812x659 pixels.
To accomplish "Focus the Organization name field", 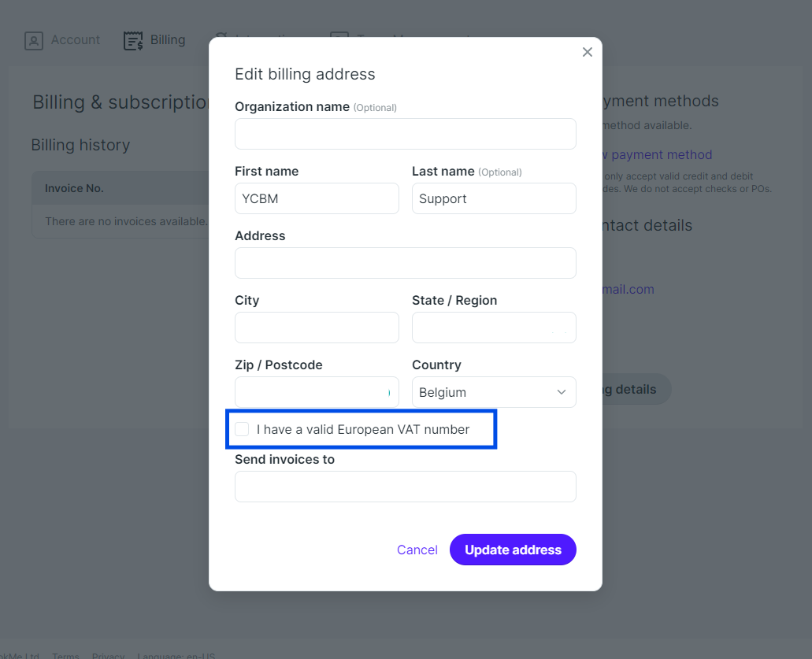I will click(x=406, y=134).
